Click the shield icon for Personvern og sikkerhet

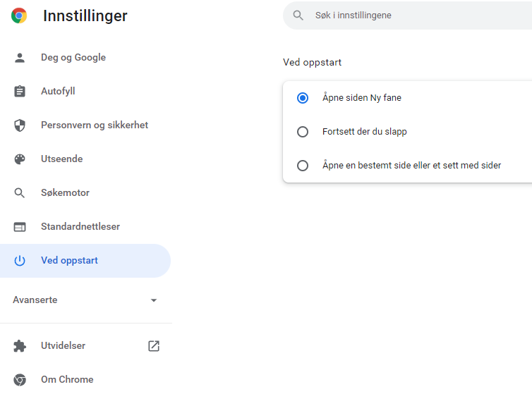pyautogui.click(x=20, y=125)
